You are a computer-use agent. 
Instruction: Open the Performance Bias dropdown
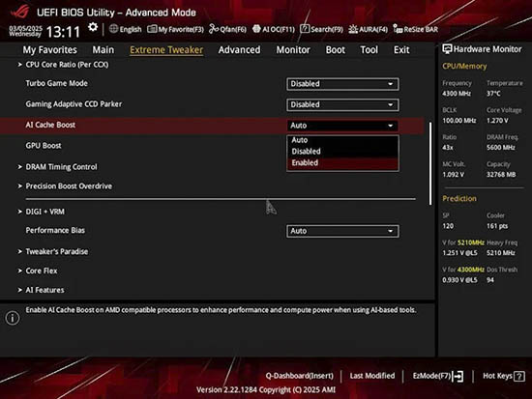(x=342, y=231)
